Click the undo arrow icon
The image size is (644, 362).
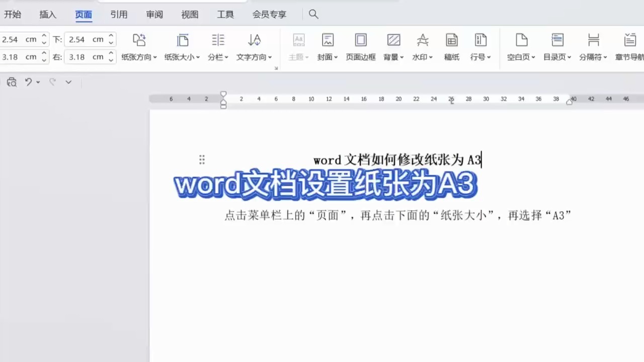tap(29, 82)
